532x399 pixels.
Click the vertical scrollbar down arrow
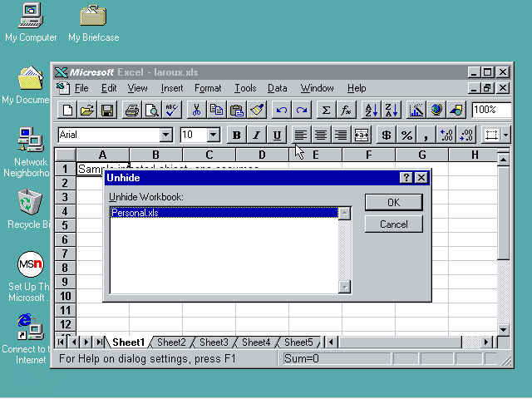point(503,329)
